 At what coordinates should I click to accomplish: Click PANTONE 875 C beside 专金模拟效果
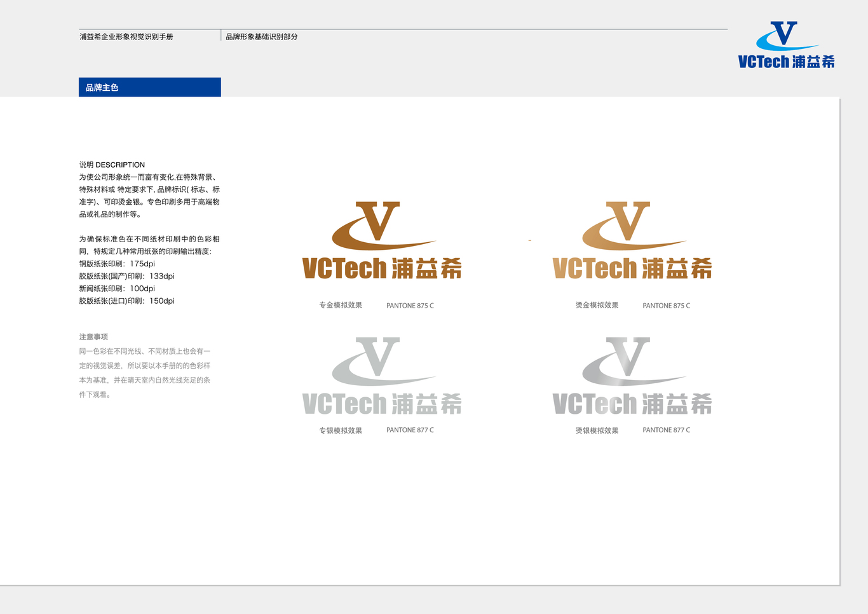[410, 306]
